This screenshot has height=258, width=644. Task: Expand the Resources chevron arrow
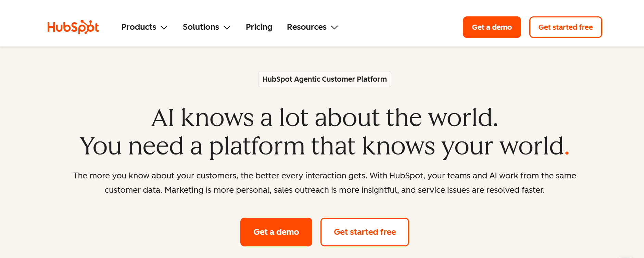pos(334,27)
